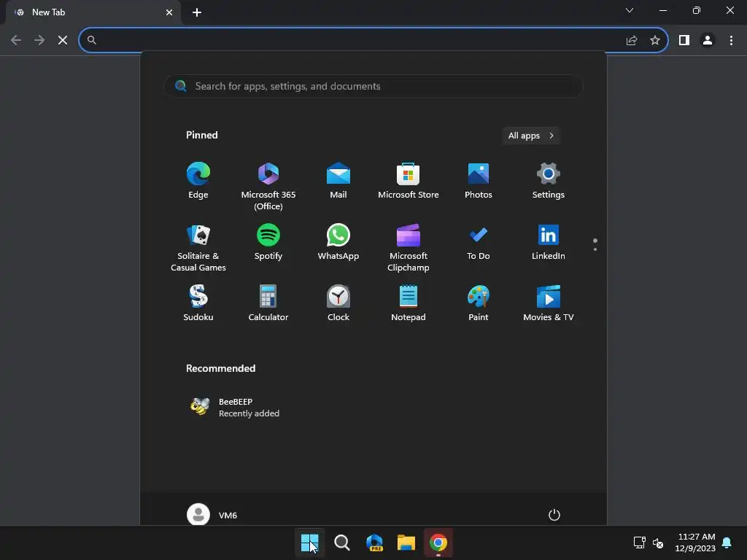
Task: Open the Chrome profile menu
Action: [708, 40]
